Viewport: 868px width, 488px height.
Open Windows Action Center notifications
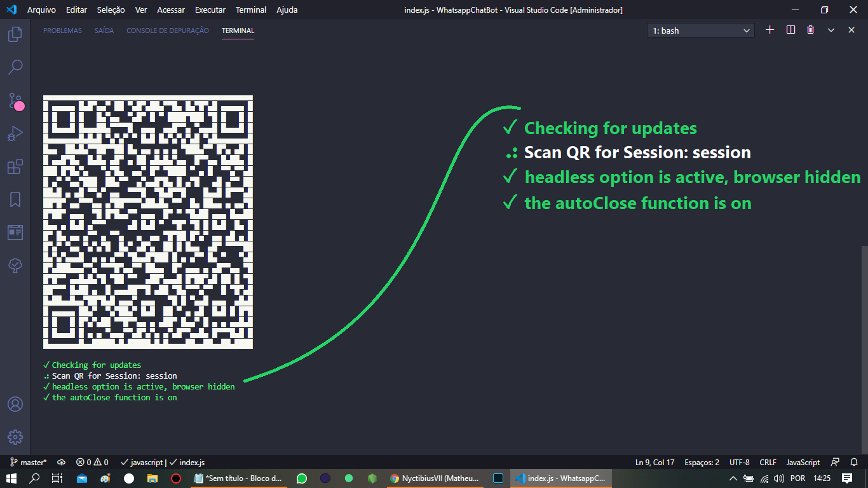click(847, 478)
